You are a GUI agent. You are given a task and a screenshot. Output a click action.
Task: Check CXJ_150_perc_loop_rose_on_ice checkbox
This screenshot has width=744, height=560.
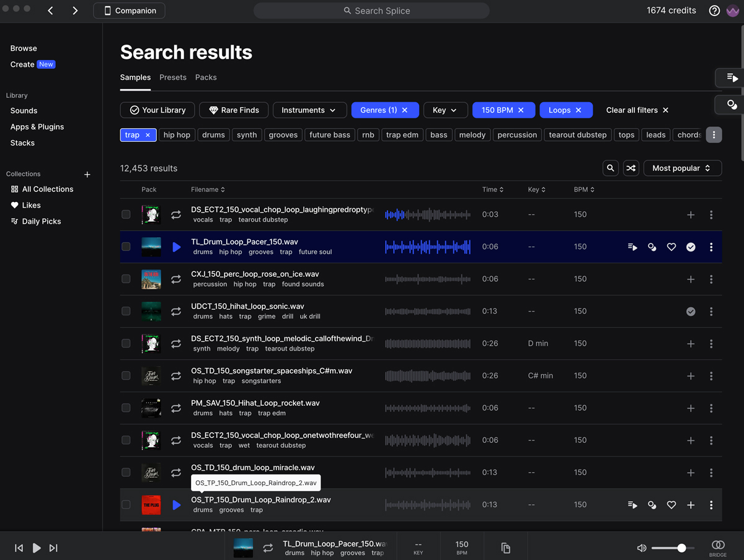point(126,279)
